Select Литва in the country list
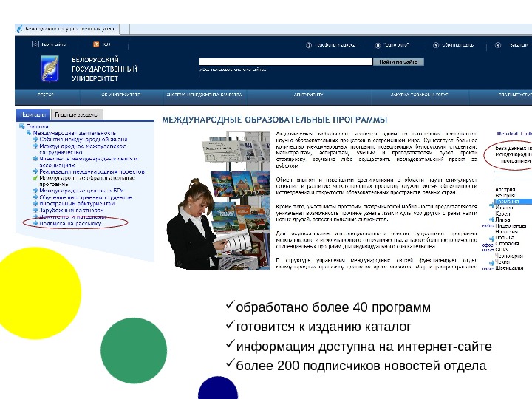The width and height of the screenshot is (532, 399). pos(503,219)
